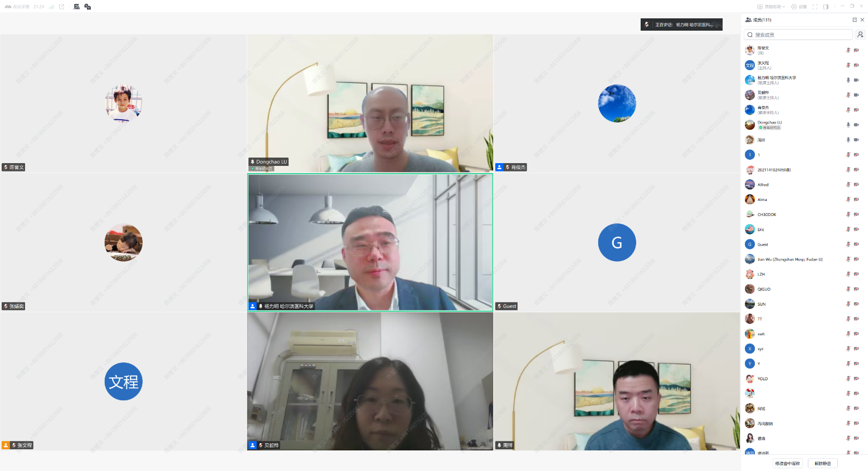This screenshot has width=868, height=471.
Task: Click the share/pop-out icon beside signal bars
Action: tap(61, 7)
